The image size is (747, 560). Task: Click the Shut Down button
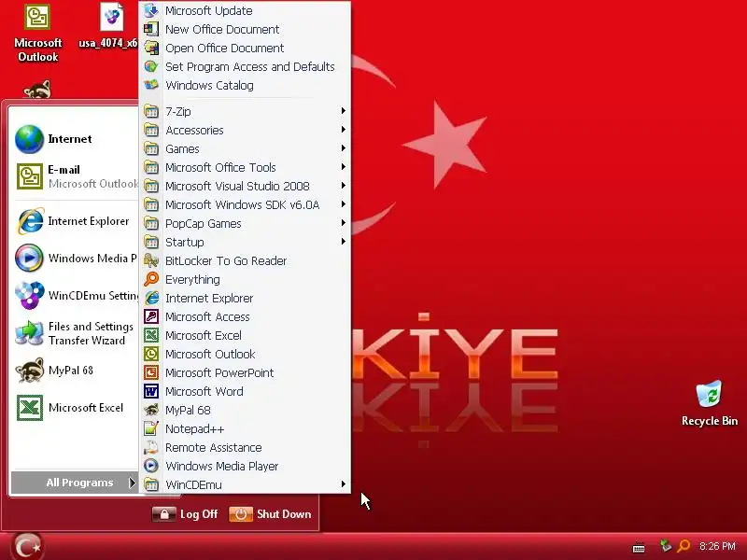tap(270, 514)
